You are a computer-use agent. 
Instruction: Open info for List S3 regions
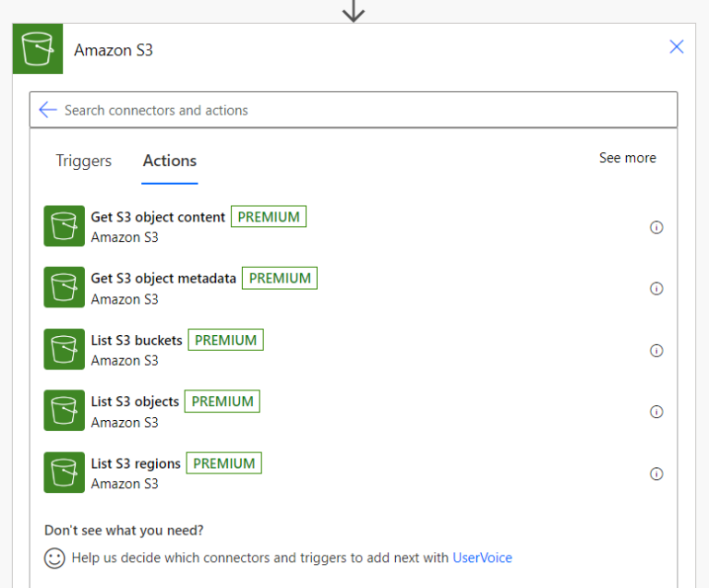coord(656,474)
